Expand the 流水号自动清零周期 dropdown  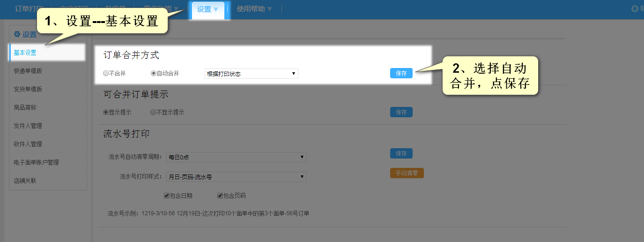coord(236,157)
